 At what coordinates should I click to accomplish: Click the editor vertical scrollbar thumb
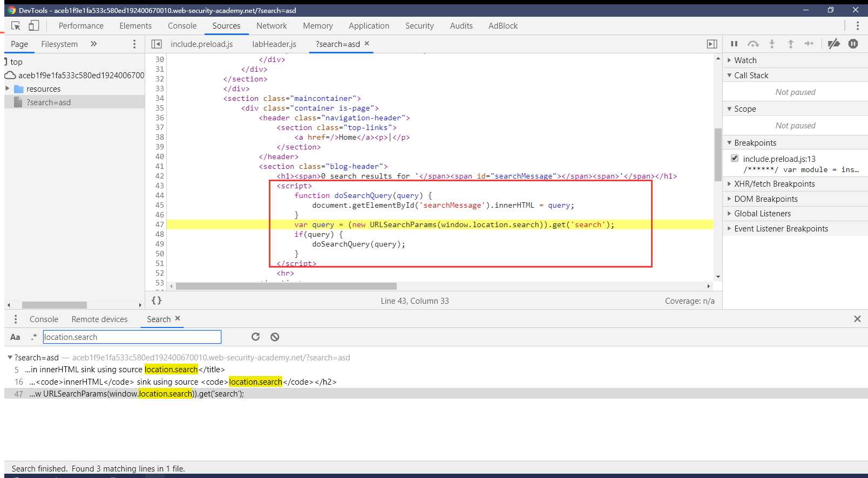pos(717,155)
